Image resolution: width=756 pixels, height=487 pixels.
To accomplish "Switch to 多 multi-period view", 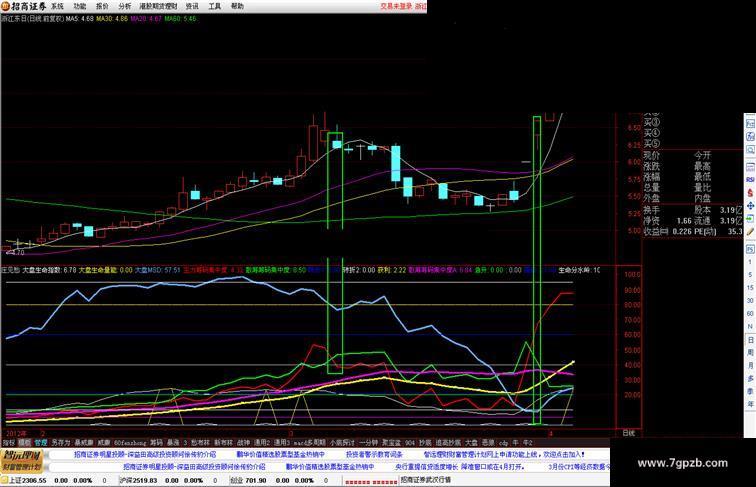I will 751,378.
